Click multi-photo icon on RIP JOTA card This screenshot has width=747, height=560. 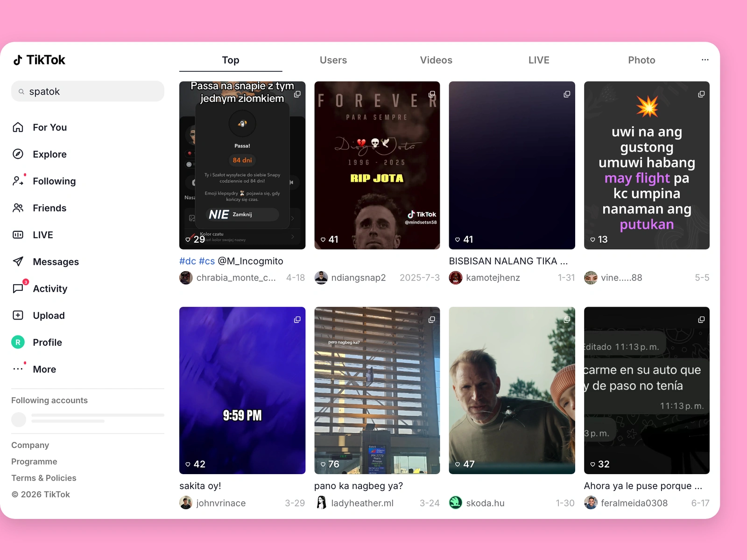tap(432, 94)
